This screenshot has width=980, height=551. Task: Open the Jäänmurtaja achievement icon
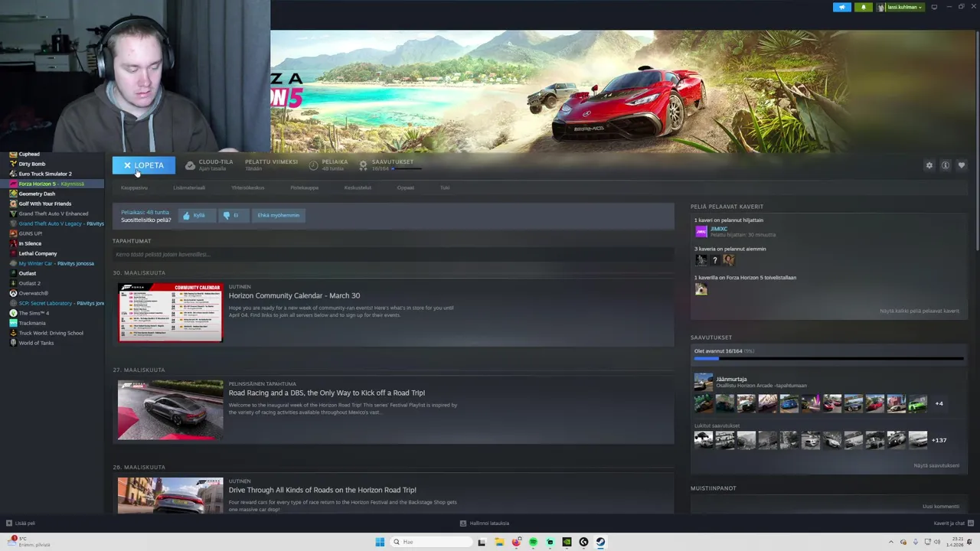pos(703,382)
